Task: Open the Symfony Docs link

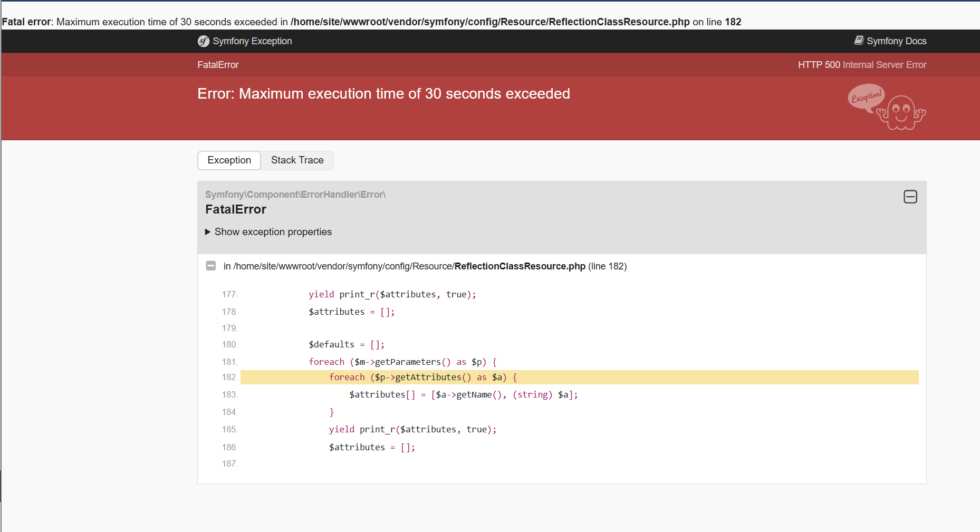Action: pyautogui.click(x=896, y=41)
